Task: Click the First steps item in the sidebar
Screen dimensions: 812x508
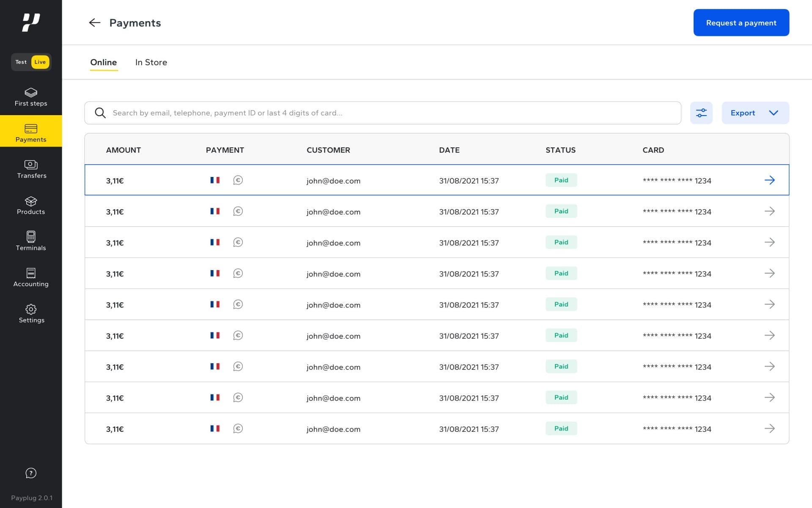Action: [x=31, y=97]
